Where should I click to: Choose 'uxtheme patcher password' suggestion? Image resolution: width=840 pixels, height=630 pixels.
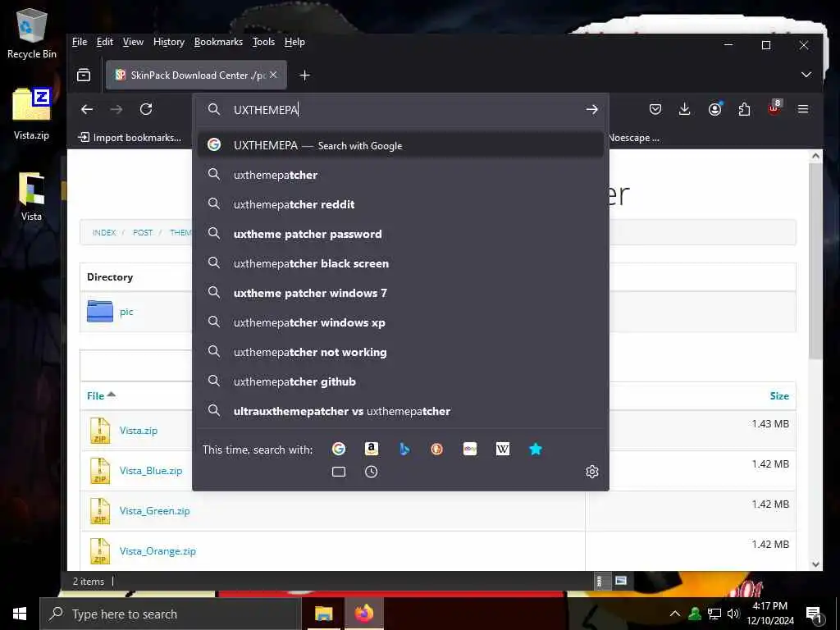[x=400, y=234]
